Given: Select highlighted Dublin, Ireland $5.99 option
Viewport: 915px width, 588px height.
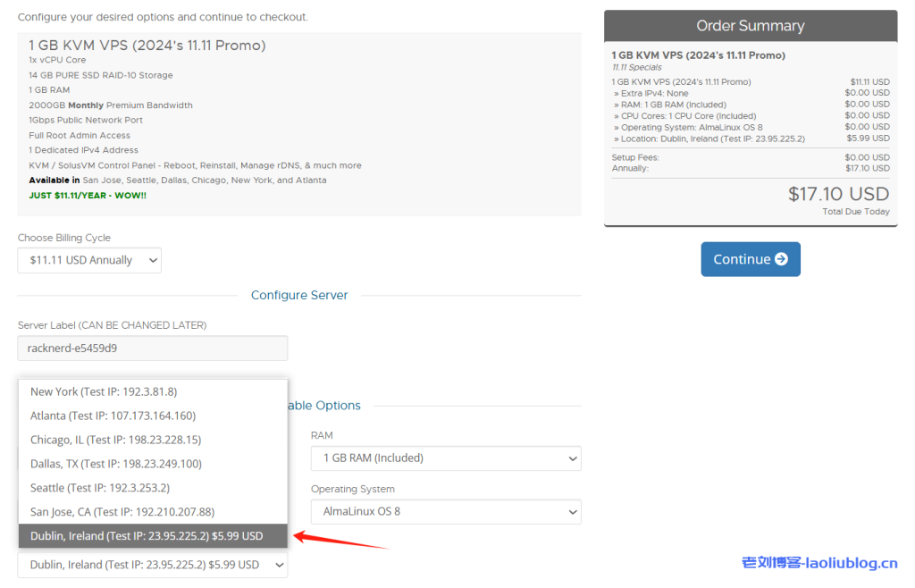Looking at the screenshot, I should click(x=147, y=536).
